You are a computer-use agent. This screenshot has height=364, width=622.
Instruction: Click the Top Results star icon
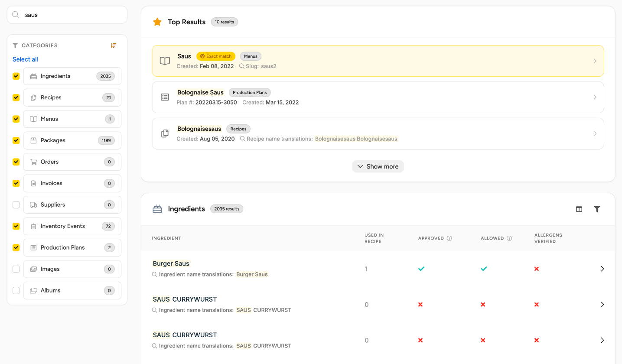pyautogui.click(x=157, y=22)
